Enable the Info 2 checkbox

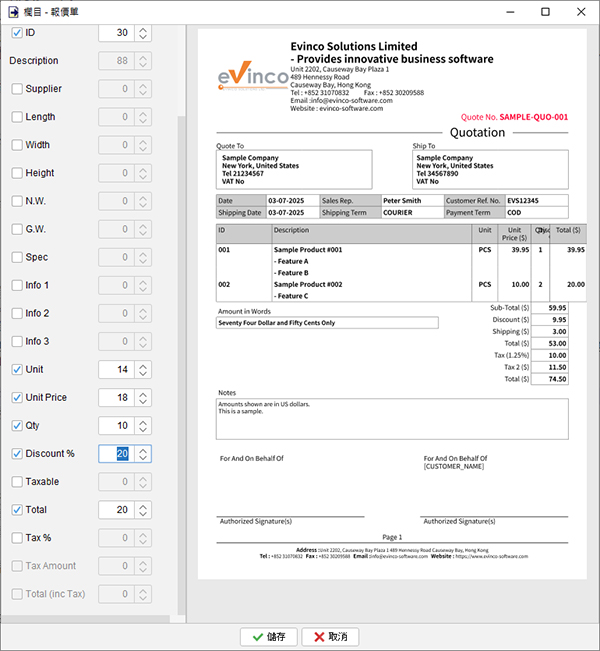(17, 313)
